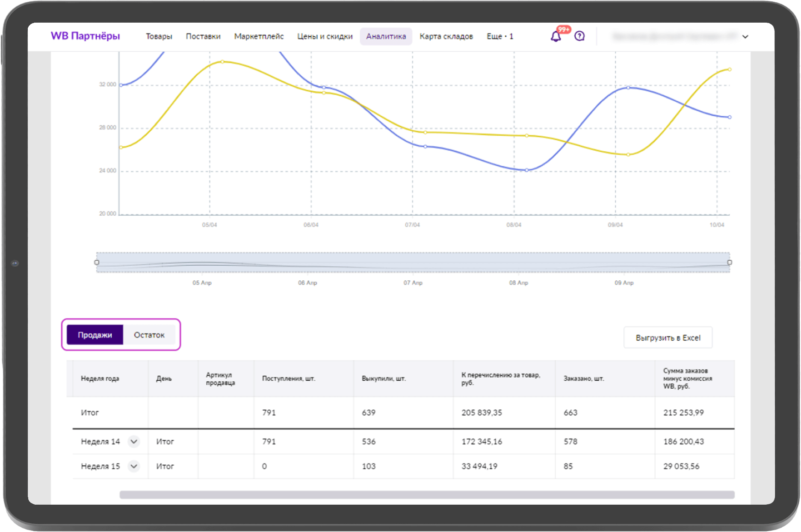801x532 pixels.
Task: Open the Поставки menu
Action: [203, 36]
